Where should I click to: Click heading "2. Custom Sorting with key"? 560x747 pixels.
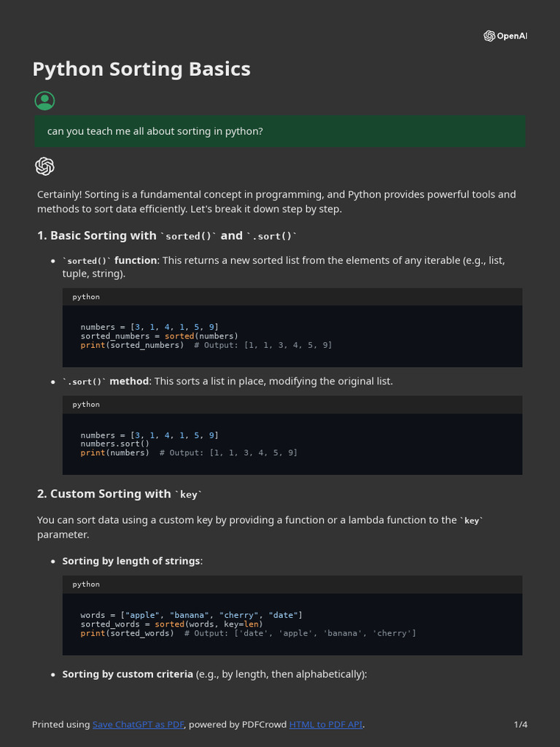pyautogui.click(x=120, y=494)
